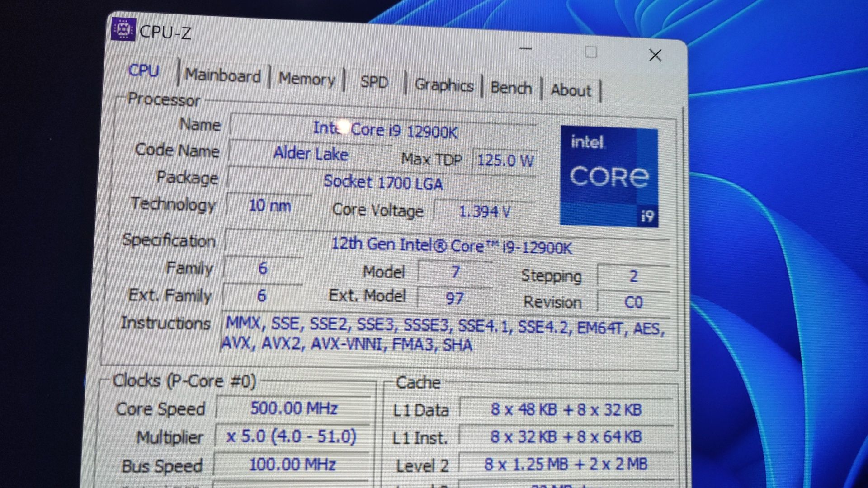Viewport: 868px width, 488px height.
Task: Click the Name field showing Core i9 12900K
Action: click(x=384, y=129)
